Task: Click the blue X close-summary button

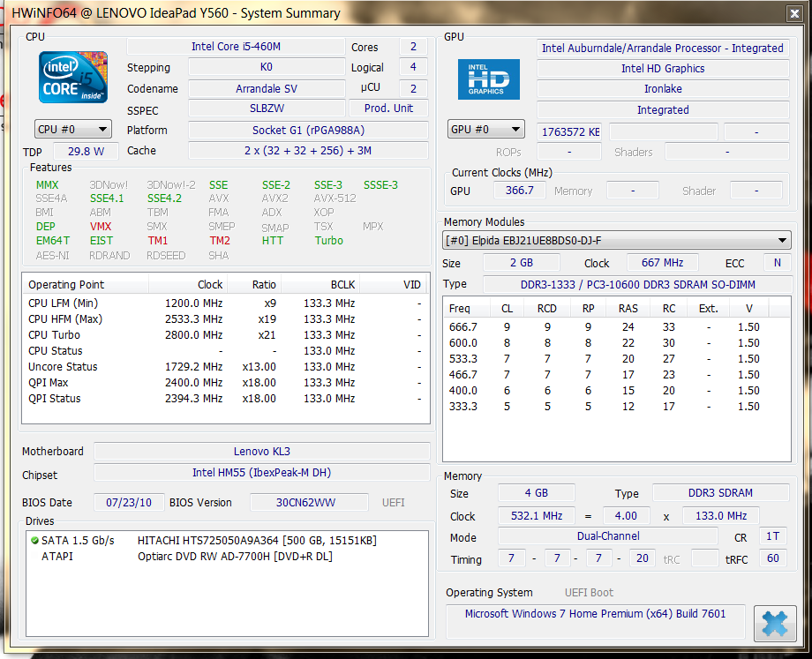Action: 775,624
